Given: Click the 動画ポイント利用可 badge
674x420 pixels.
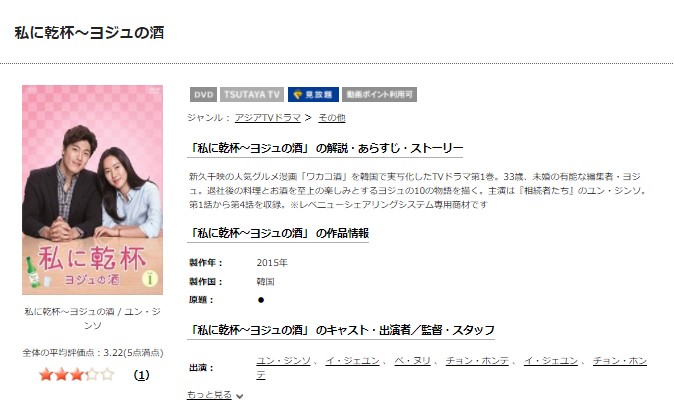Looking at the screenshot, I should click(380, 95).
